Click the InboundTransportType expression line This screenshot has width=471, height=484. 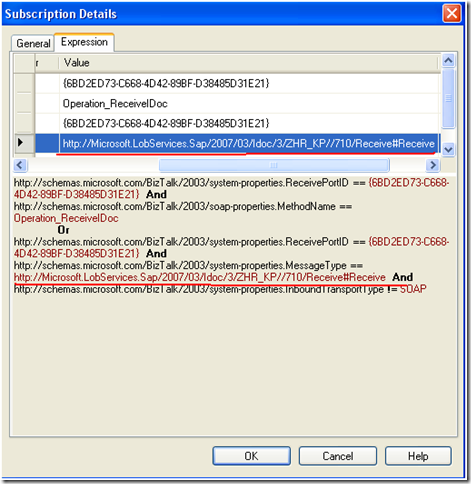coord(220,289)
